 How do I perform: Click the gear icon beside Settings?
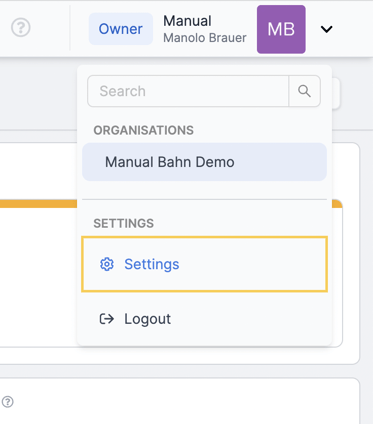coord(107,264)
